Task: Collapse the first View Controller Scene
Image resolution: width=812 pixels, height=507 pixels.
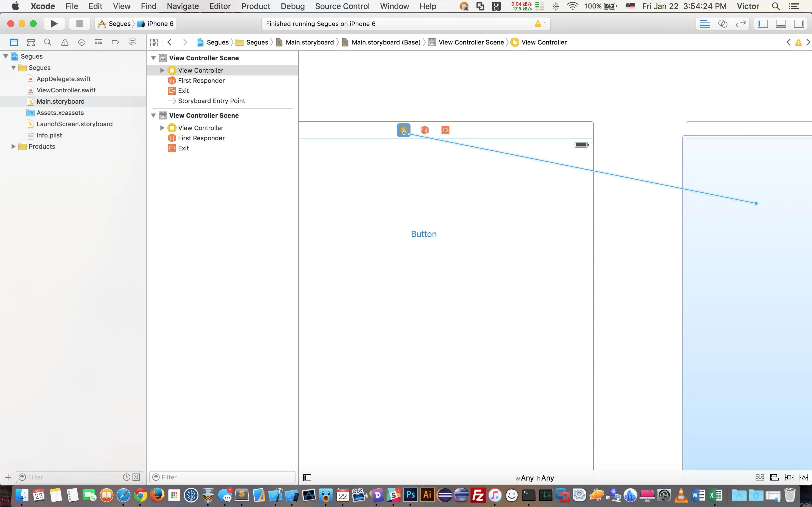Action: click(x=153, y=58)
